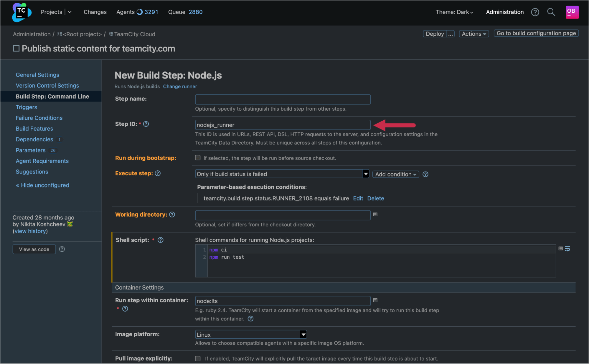
Task: Open parameter picker icon beside shell script editor
Action: (560, 249)
